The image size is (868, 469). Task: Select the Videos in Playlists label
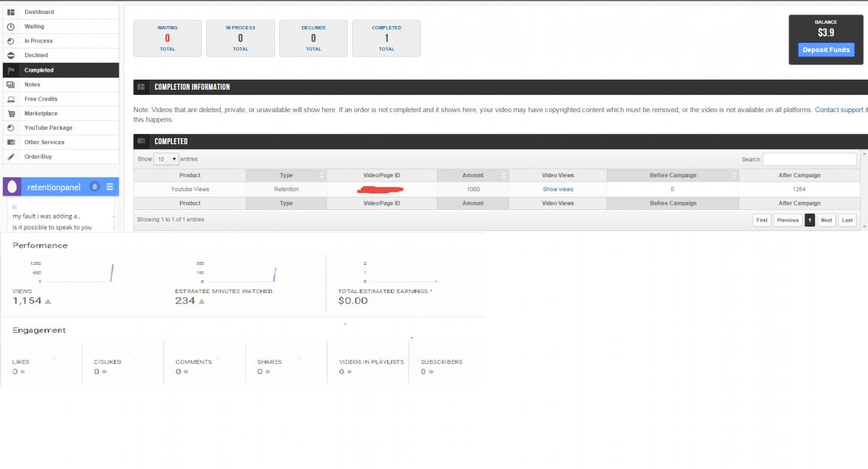(371, 362)
